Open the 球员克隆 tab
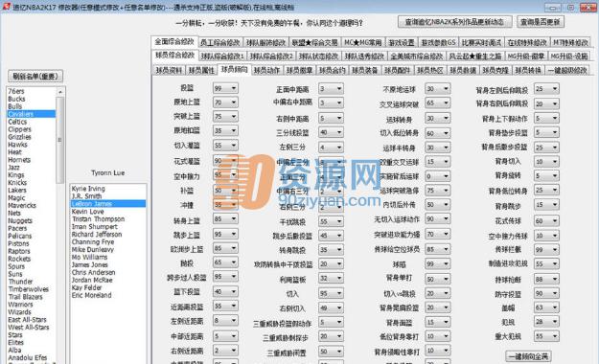The height and width of the screenshot is (364, 599). 495,70
